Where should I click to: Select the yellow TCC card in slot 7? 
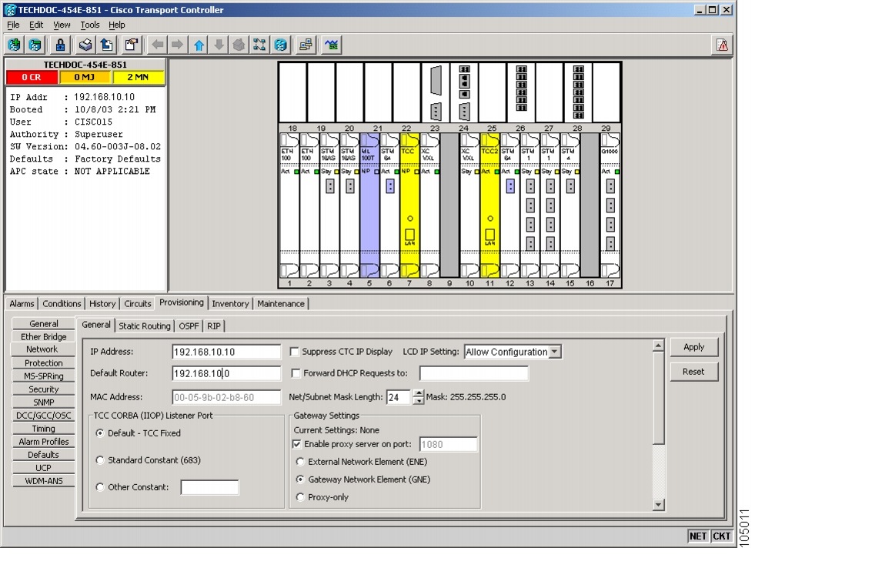[x=409, y=205]
